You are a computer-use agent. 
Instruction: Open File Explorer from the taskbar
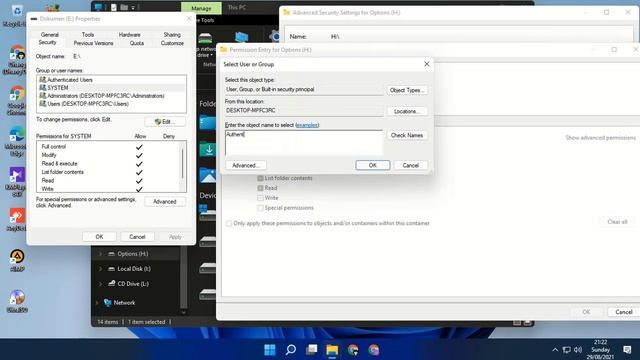tap(332, 350)
